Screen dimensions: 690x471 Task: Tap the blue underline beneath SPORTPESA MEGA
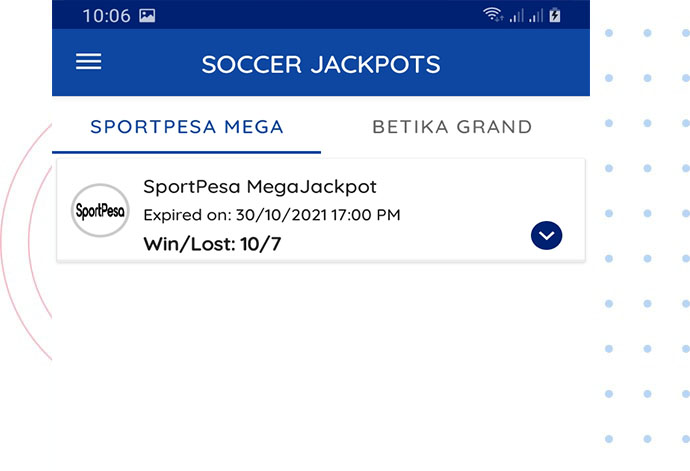(x=187, y=152)
